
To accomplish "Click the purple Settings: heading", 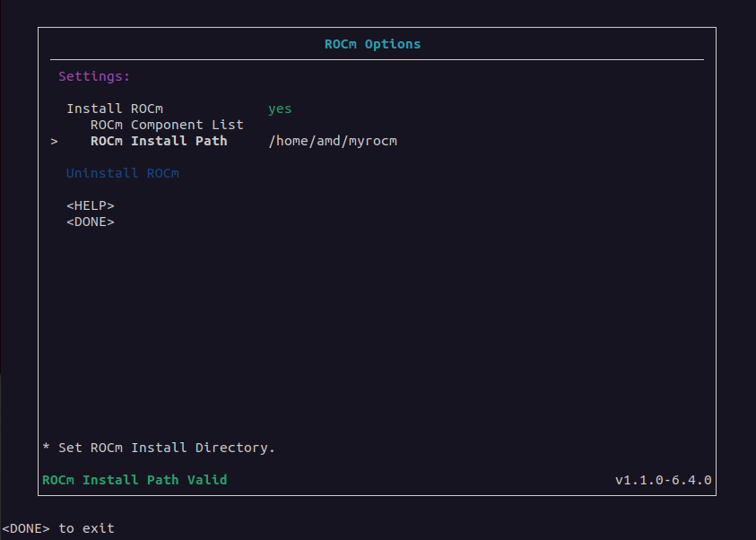I will (94, 76).
